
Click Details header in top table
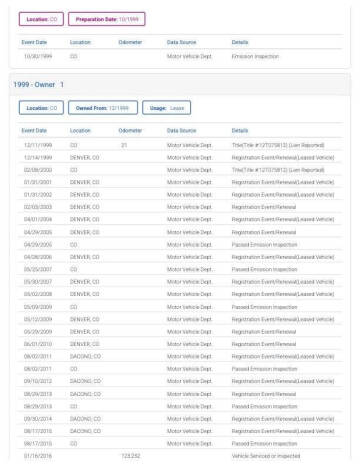[240, 42]
